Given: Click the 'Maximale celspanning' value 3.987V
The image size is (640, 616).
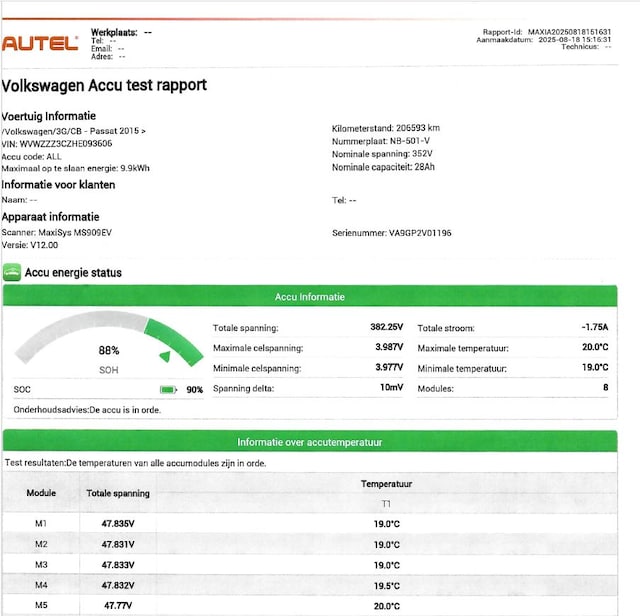Looking at the screenshot, I should click(x=389, y=347).
